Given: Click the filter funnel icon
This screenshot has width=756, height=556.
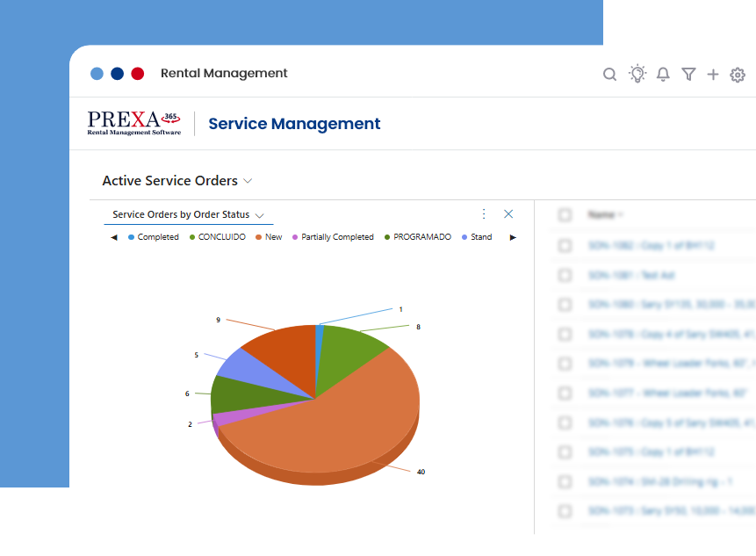Looking at the screenshot, I should point(688,75).
